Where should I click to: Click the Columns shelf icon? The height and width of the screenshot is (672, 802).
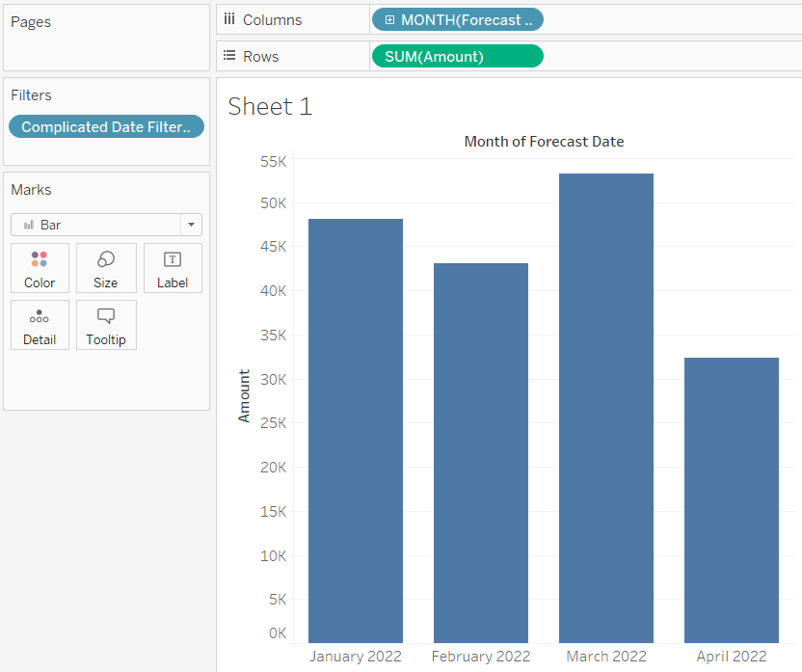point(229,20)
